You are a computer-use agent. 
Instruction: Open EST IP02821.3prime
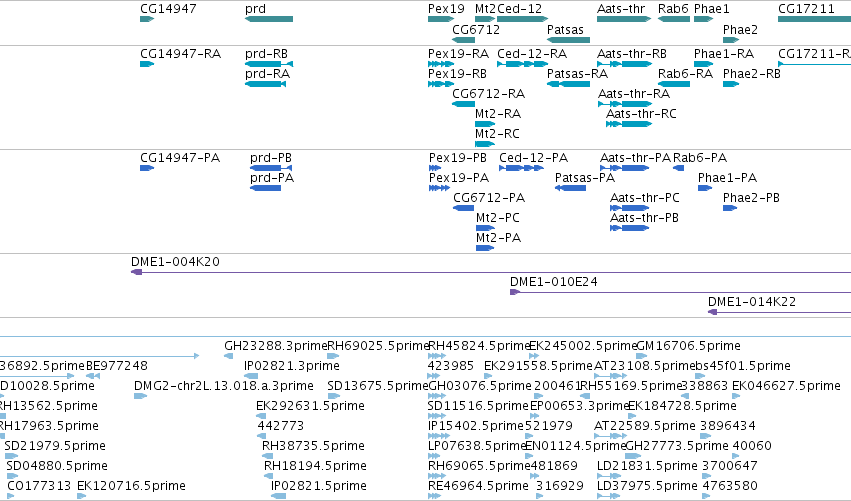click(291, 366)
